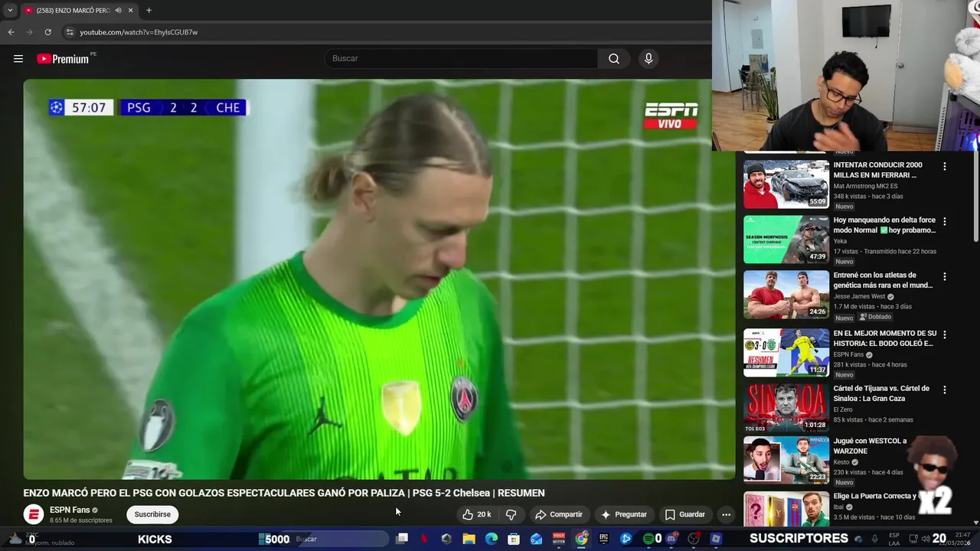This screenshot has height=551, width=980.
Task: Save the video with Guardar button
Action: [684, 514]
